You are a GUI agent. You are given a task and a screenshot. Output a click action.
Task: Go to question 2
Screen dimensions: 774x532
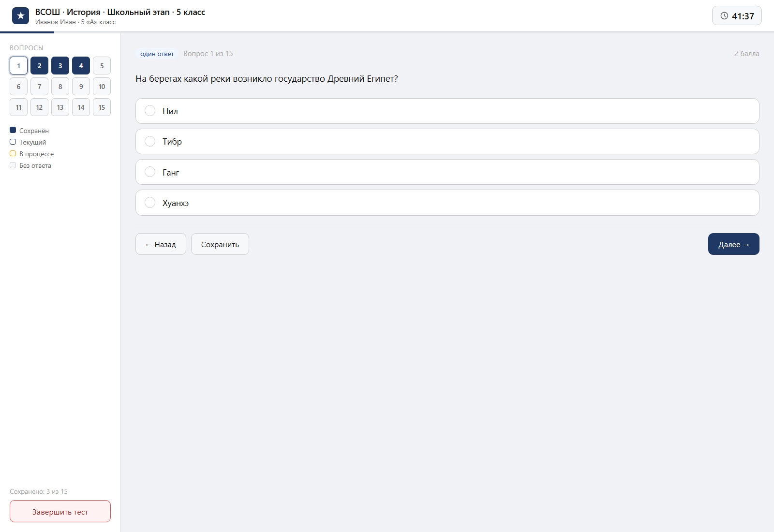[x=39, y=66]
